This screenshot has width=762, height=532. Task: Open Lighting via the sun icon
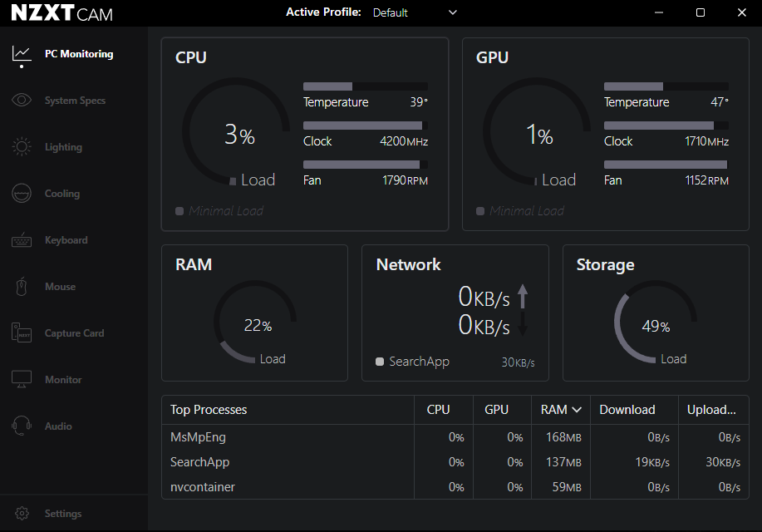tap(22, 147)
